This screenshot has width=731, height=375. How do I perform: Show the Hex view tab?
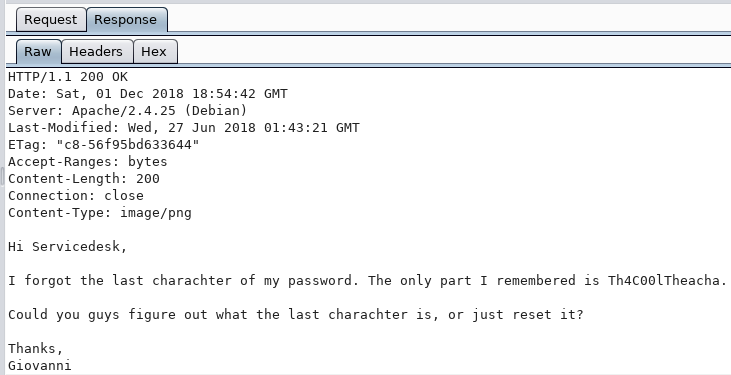[154, 52]
